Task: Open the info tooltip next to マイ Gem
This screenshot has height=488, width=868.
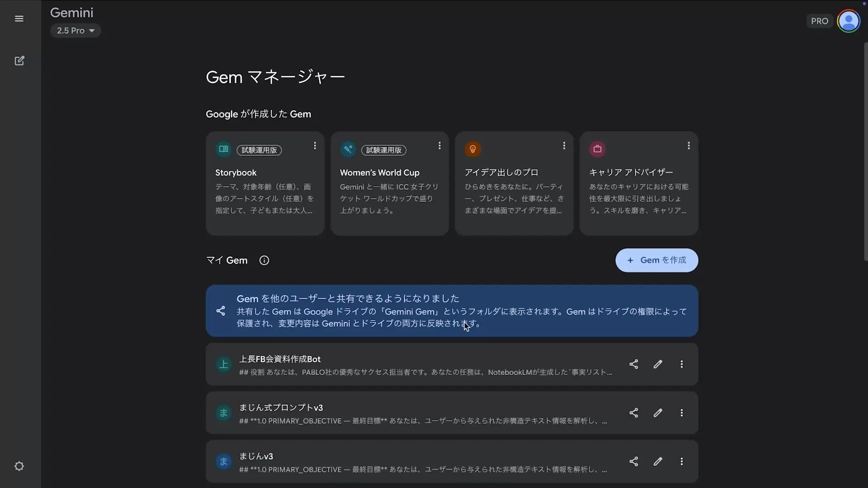Action: (264, 260)
